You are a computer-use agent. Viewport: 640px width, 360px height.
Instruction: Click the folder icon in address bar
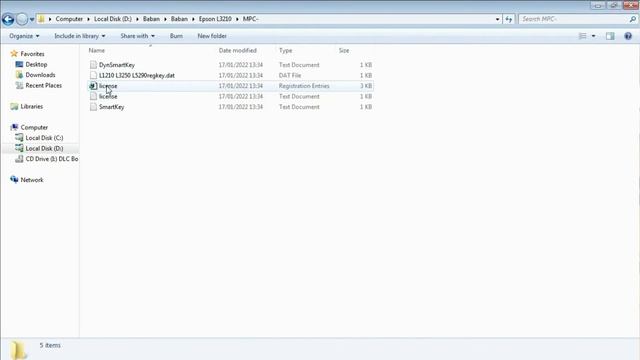41,19
